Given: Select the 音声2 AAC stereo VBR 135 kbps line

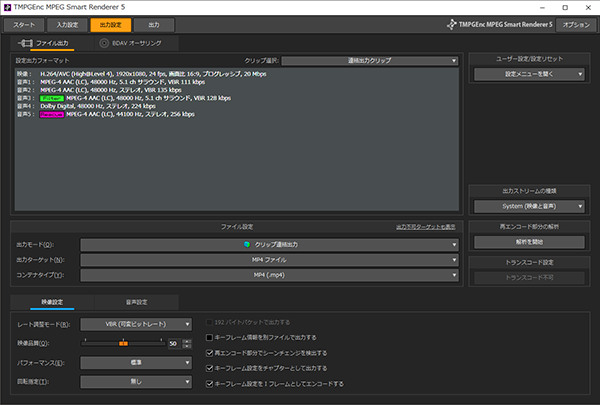Looking at the screenshot, I should pyautogui.click(x=99, y=90).
